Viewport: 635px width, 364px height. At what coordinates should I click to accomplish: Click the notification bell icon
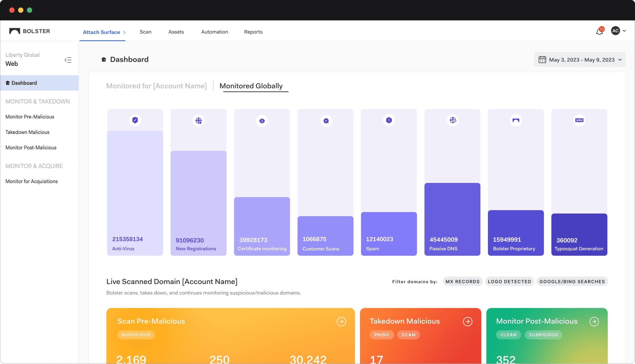599,31
